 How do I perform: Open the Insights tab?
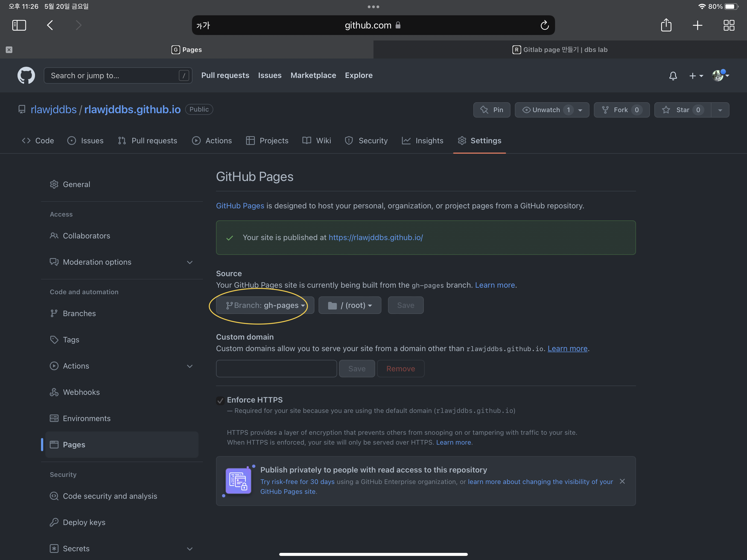click(x=422, y=141)
